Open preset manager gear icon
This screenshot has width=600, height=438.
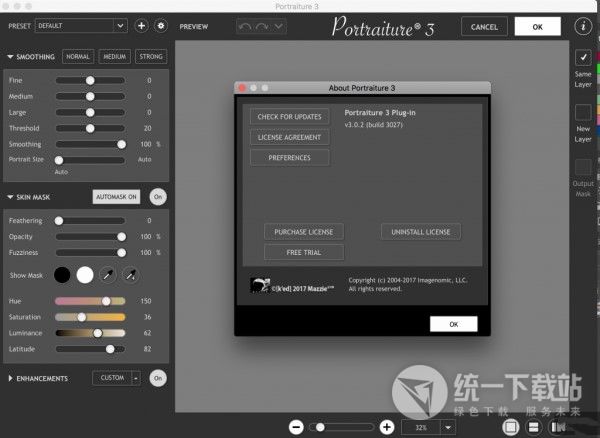click(x=161, y=26)
